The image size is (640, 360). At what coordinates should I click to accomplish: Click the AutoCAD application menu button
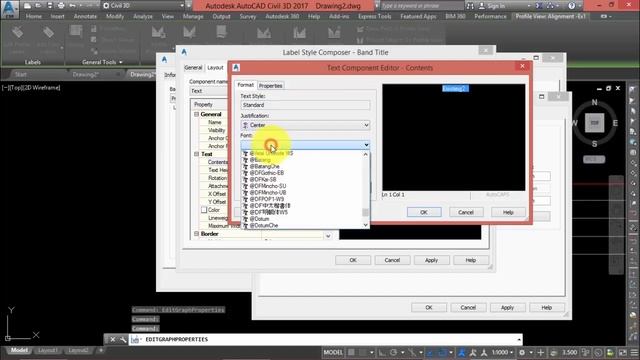[x=10, y=9]
